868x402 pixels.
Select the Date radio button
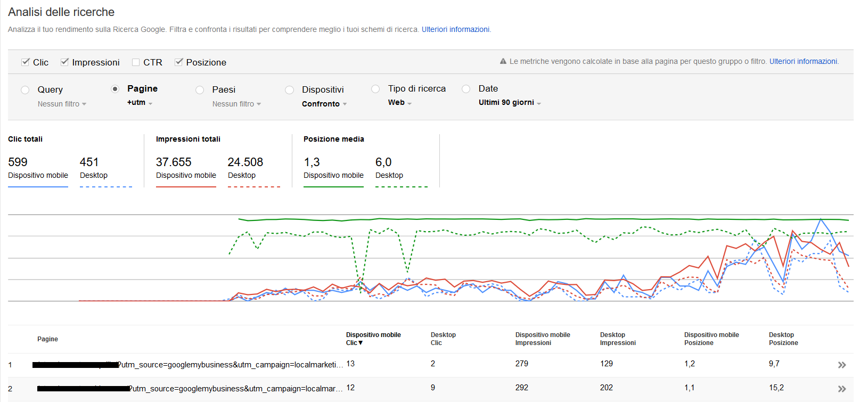click(466, 89)
